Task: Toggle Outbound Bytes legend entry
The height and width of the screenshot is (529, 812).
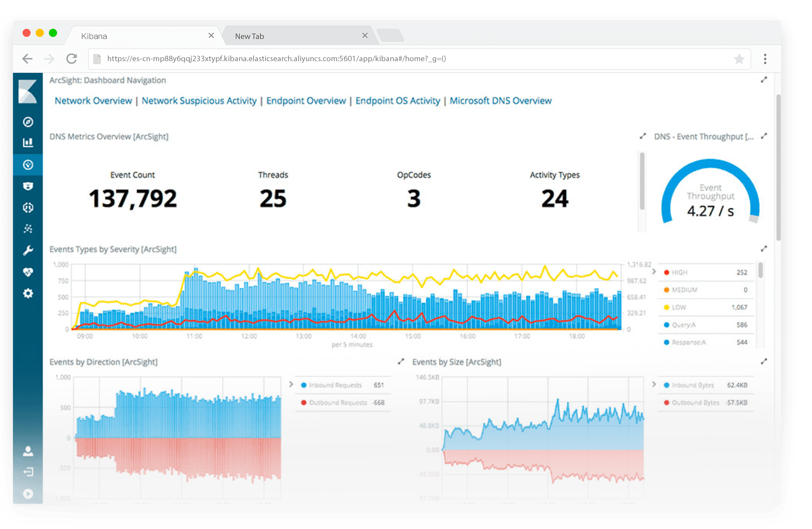Action: (705, 402)
